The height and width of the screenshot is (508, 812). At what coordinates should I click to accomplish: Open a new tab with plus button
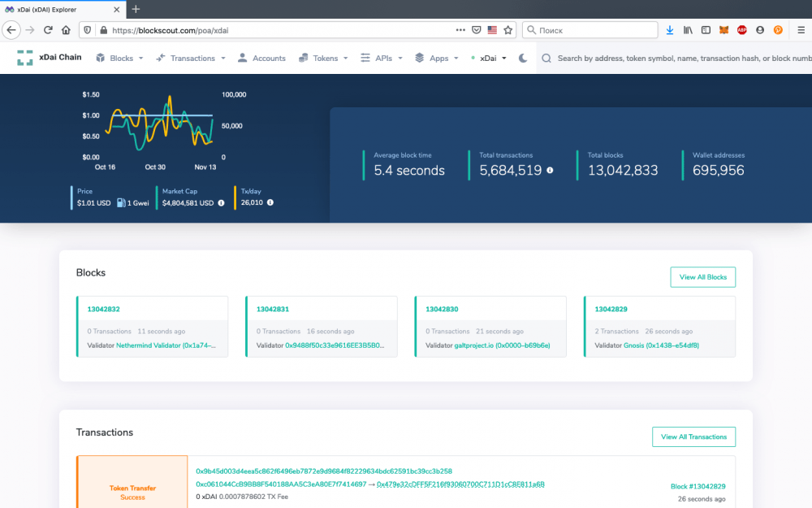coord(136,9)
